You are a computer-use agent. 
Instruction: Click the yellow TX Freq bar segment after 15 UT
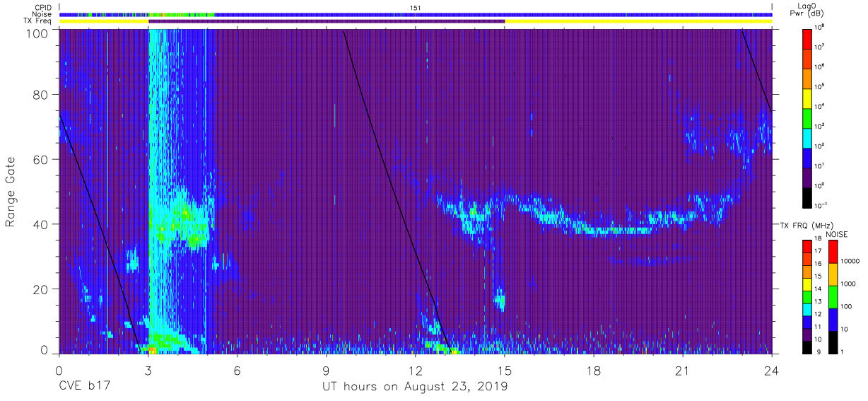point(639,21)
